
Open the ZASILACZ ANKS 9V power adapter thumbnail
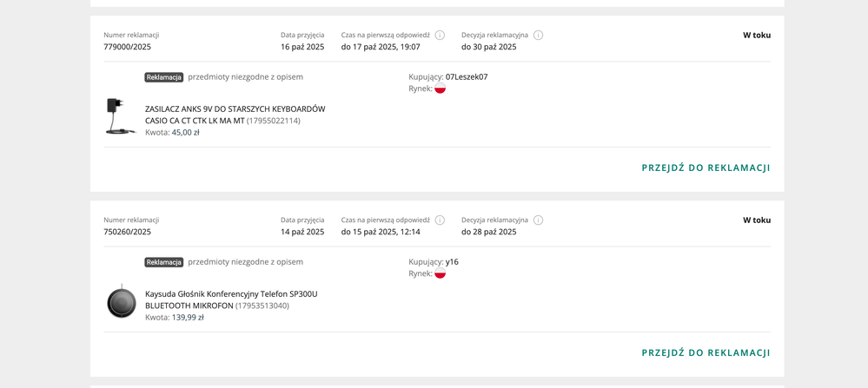click(121, 116)
